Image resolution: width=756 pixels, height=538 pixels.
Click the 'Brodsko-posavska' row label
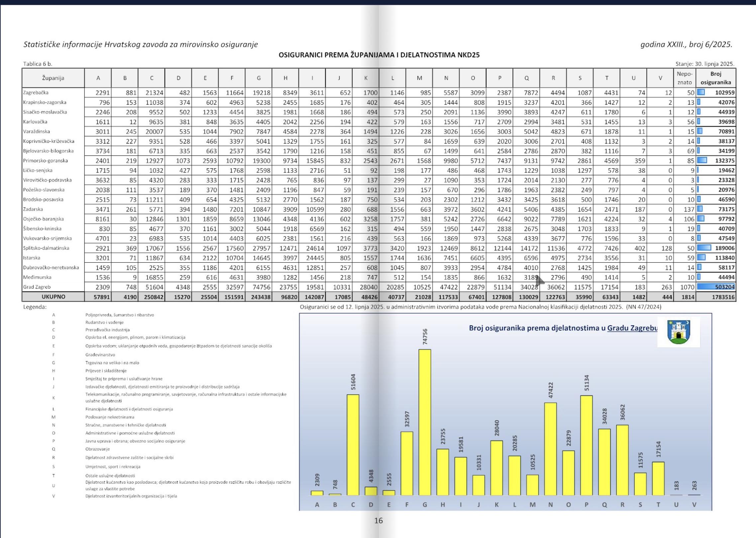[43, 199]
